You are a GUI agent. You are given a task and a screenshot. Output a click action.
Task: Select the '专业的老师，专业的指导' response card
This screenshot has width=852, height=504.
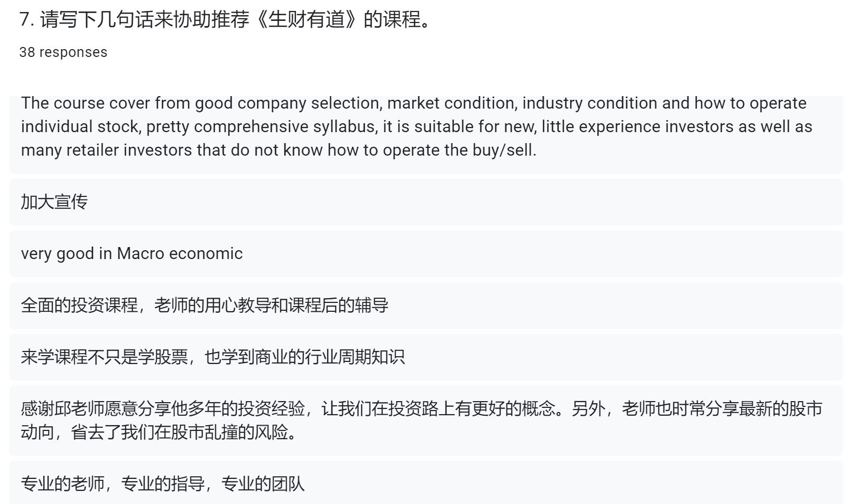pos(163,484)
